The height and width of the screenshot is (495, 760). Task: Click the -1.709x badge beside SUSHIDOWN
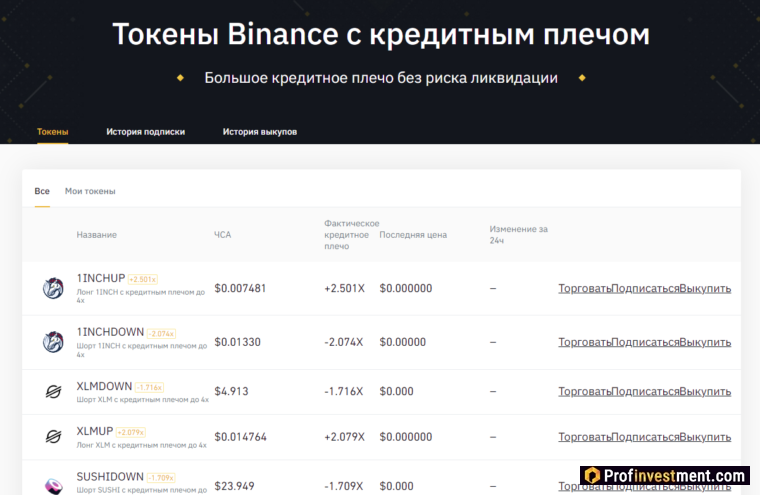click(161, 478)
